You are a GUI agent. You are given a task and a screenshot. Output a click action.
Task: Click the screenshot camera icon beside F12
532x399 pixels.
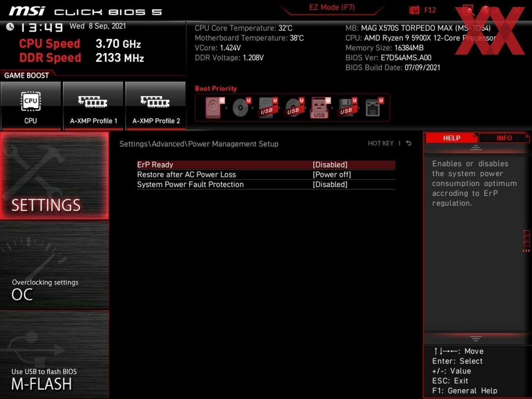(414, 10)
